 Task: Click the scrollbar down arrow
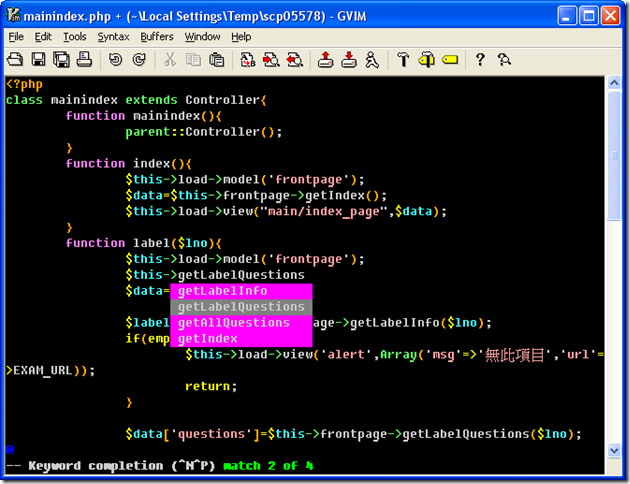click(x=614, y=450)
